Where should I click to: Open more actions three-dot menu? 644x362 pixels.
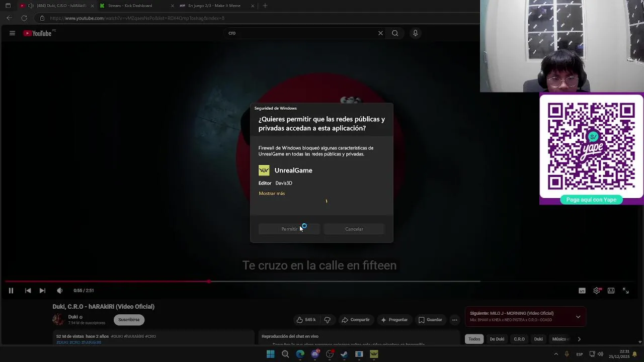455,320
